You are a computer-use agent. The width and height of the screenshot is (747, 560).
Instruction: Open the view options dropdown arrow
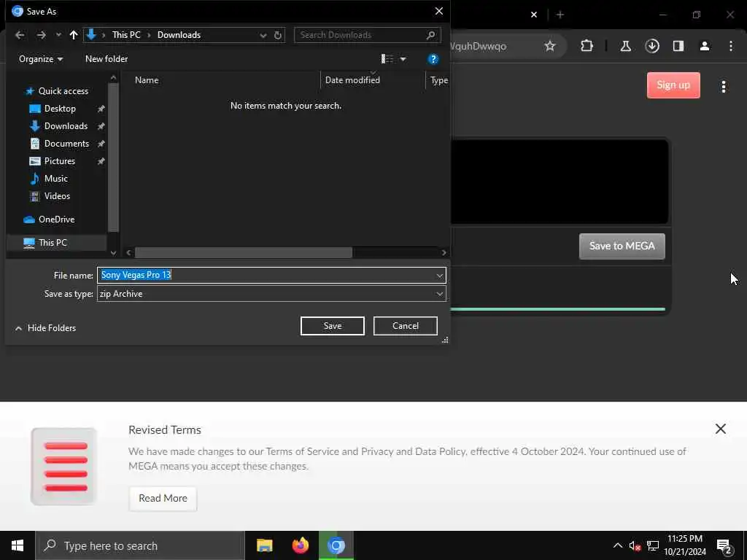tap(403, 59)
